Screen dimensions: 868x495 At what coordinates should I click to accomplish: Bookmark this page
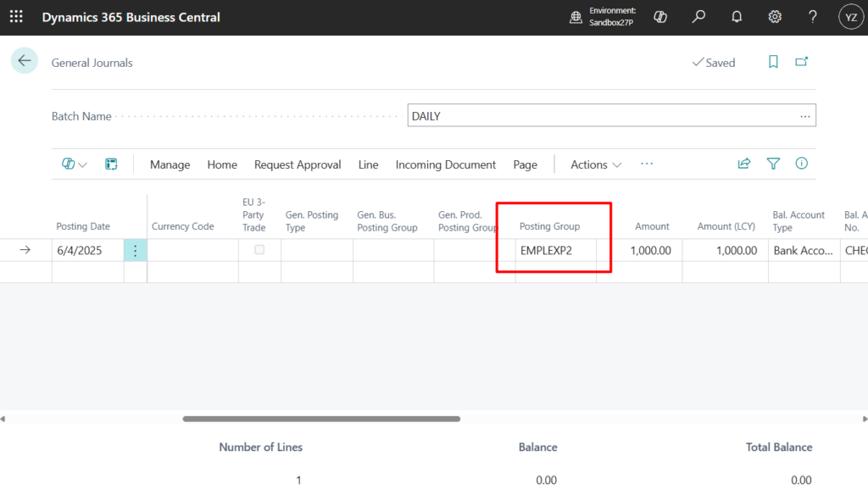[773, 62]
